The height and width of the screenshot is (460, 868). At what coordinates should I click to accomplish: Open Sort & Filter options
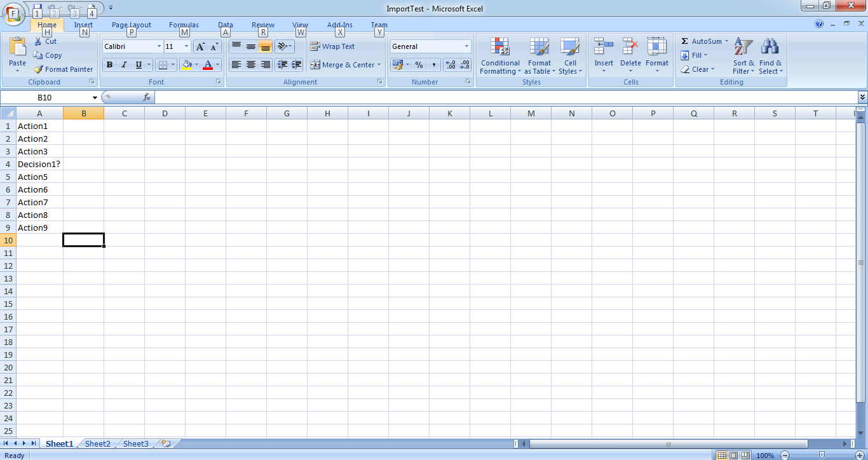coord(743,55)
